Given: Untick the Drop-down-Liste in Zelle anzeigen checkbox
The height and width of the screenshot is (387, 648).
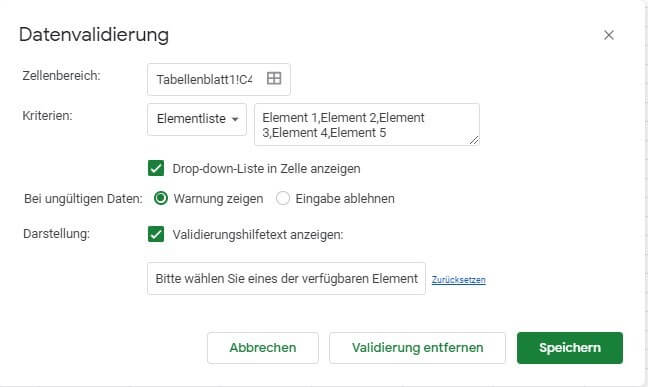Looking at the screenshot, I should click(156, 168).
